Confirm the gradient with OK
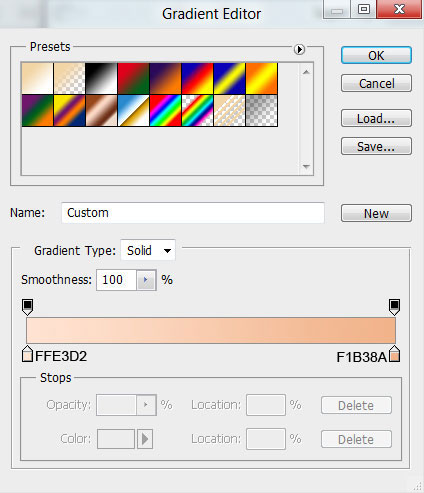This screenshot has width=424, height=493. coord(376,55)
